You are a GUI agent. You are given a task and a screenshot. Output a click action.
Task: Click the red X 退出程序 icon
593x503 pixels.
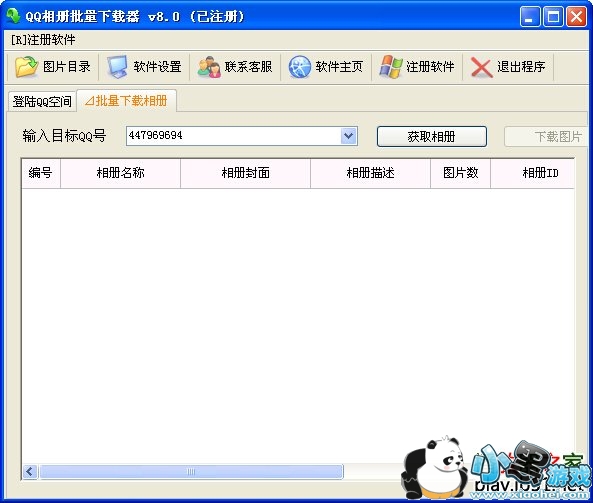(481, 68)
